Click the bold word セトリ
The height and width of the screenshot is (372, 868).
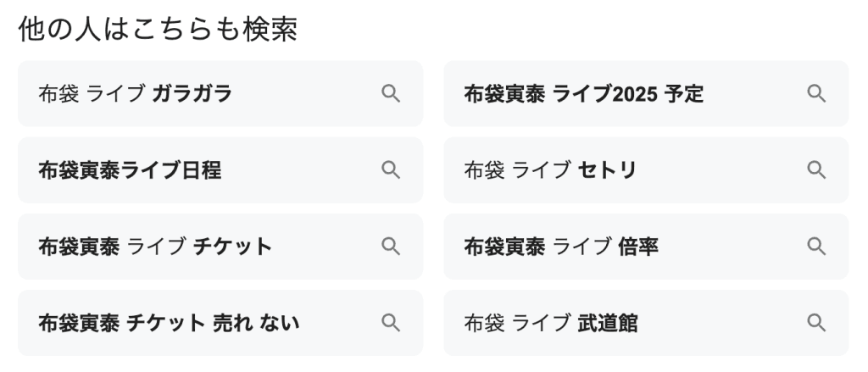607,170
